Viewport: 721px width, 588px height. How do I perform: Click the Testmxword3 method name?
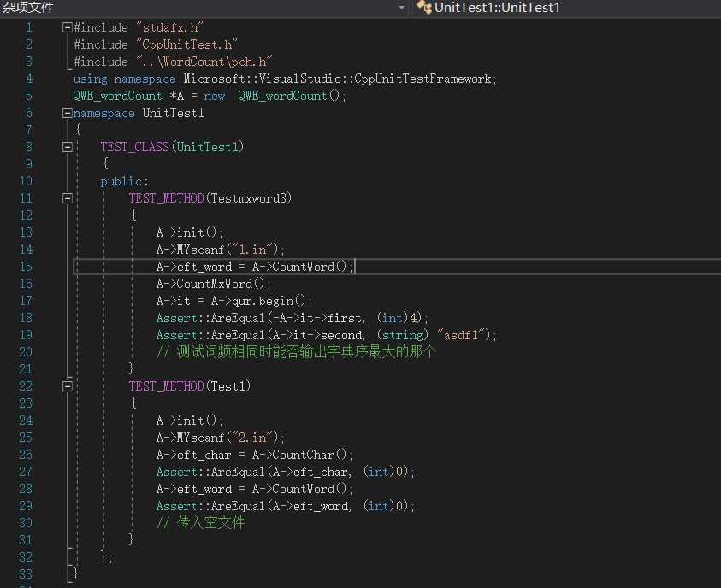click(x=249, y=198)
